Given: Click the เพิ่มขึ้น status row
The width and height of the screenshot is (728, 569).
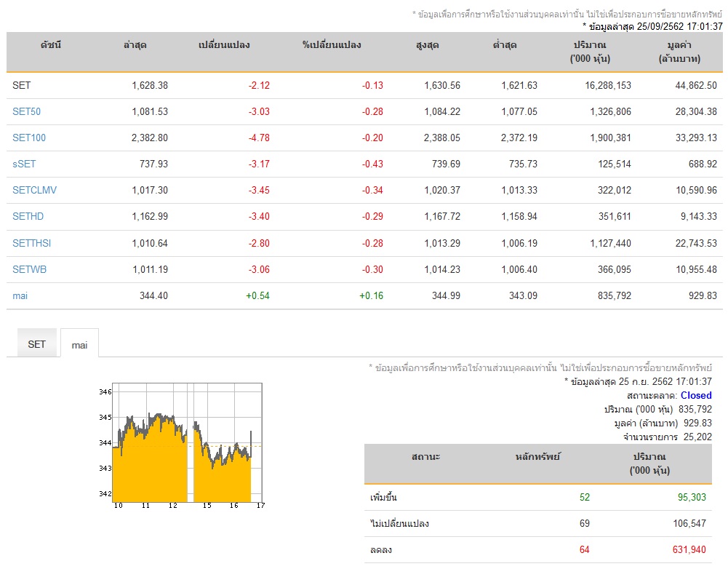Looking at the screenshot, I should click(x=538, y=498).
